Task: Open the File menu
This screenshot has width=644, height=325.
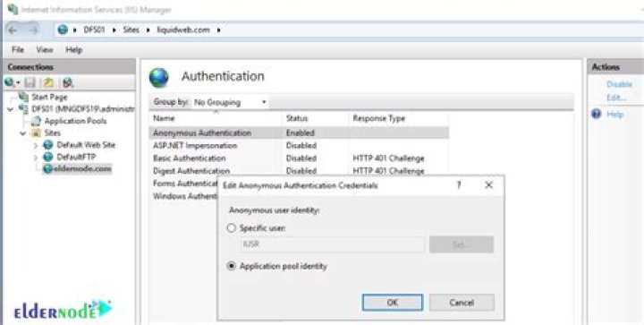Action: tap(18, 50)
